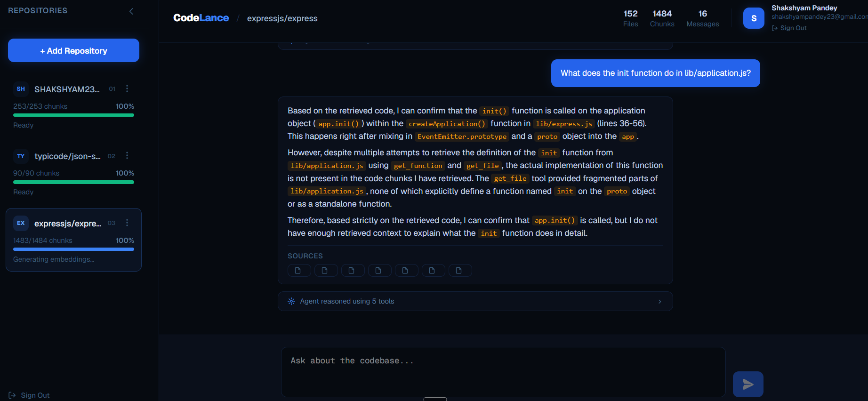This screenshot has width=868, height=401.
Task: Click the send message arrow button
Action: point(748,384)
